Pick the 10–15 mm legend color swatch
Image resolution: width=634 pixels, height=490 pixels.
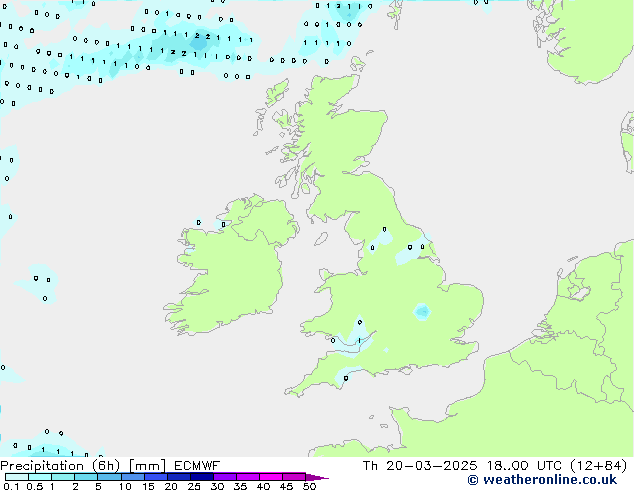(133, 477)
